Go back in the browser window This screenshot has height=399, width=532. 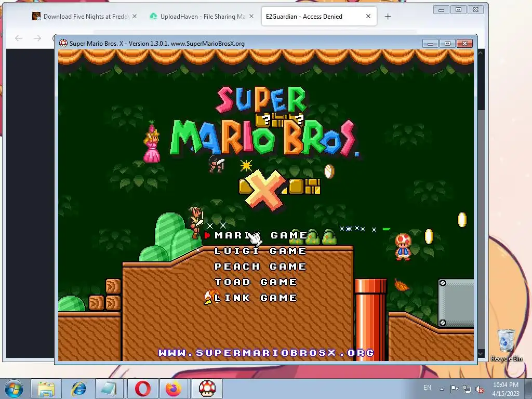[x=19, y=38]
